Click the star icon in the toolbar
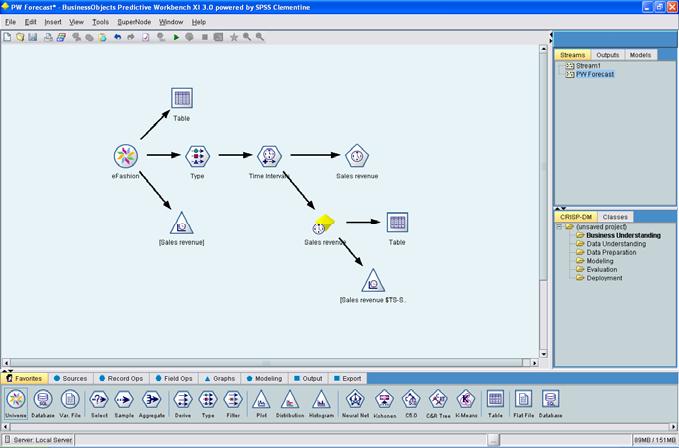 click(x=234, y=37)
